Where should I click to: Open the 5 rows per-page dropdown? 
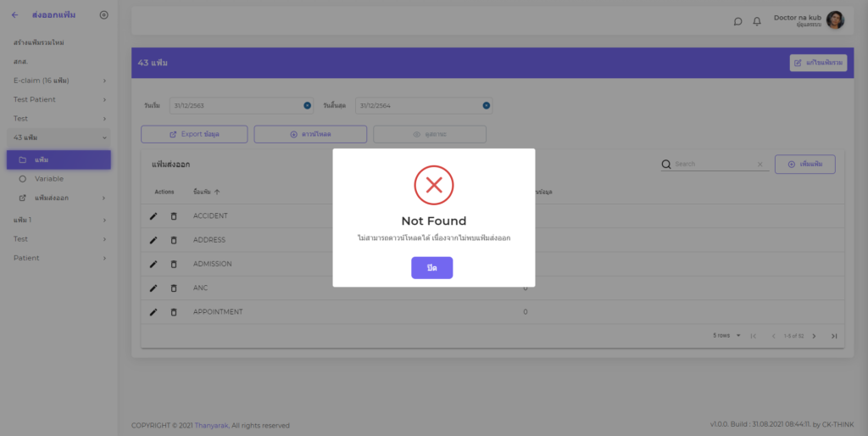pos(727,336)
